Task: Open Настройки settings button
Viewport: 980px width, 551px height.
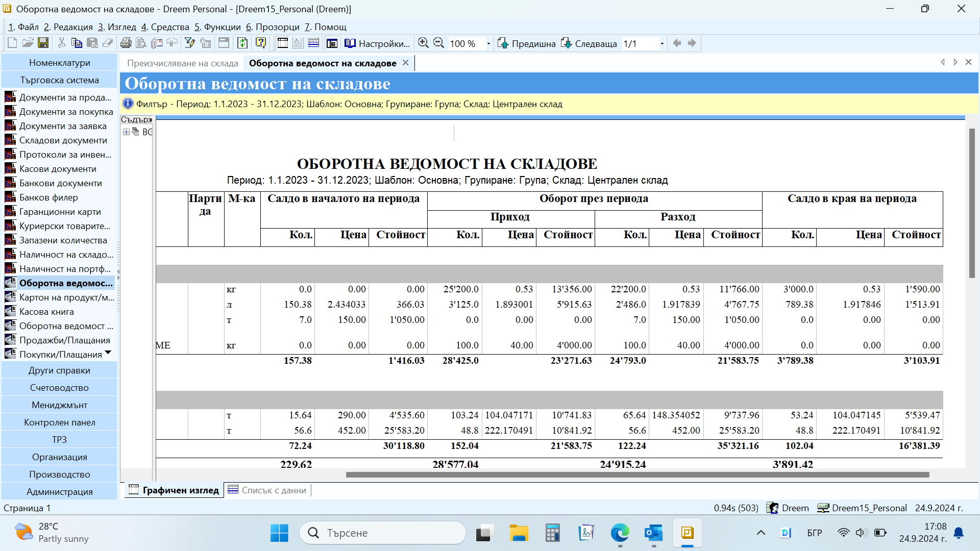Action: [377, 43]
